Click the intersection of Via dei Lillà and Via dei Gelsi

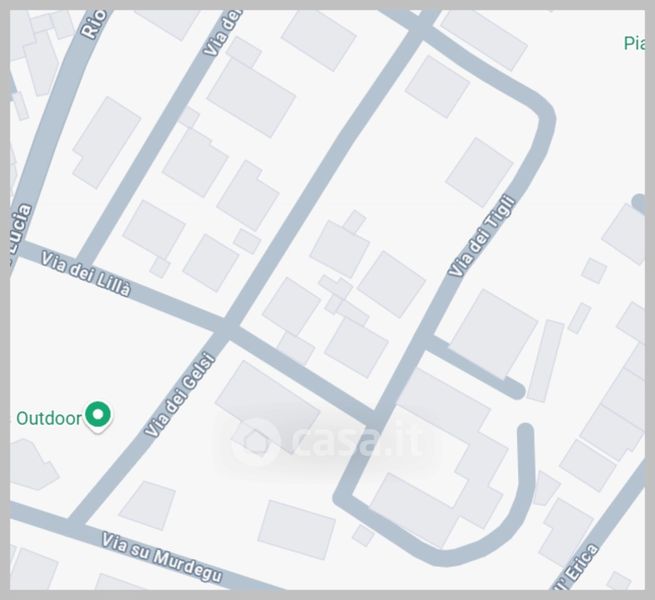pos(226,328)
